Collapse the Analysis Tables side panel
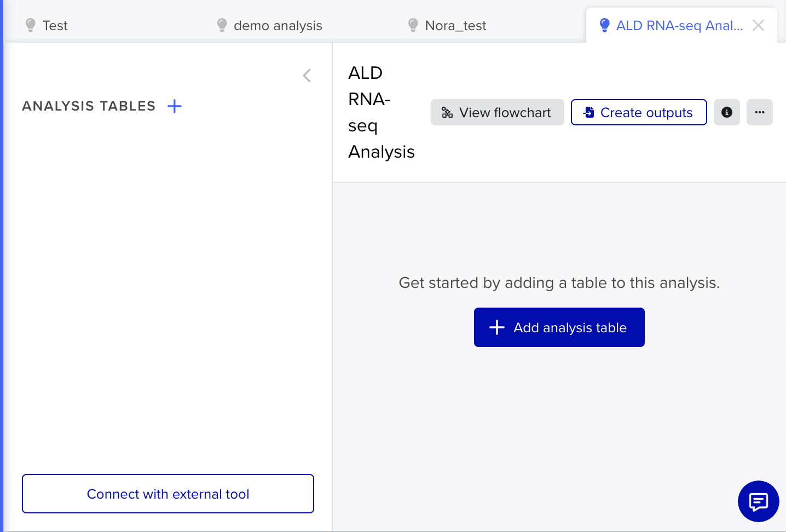This screenshot has height=532, width=786. click(x=307, y=76)
